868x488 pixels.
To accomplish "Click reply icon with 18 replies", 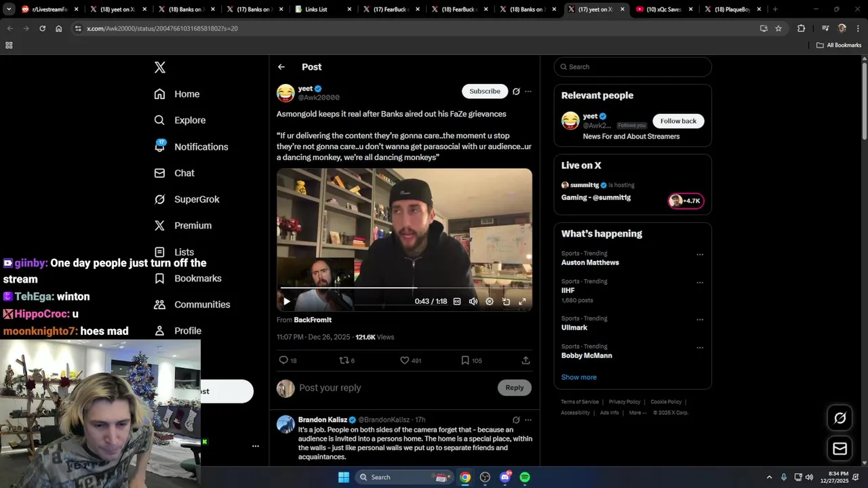I will pos(288,361).
